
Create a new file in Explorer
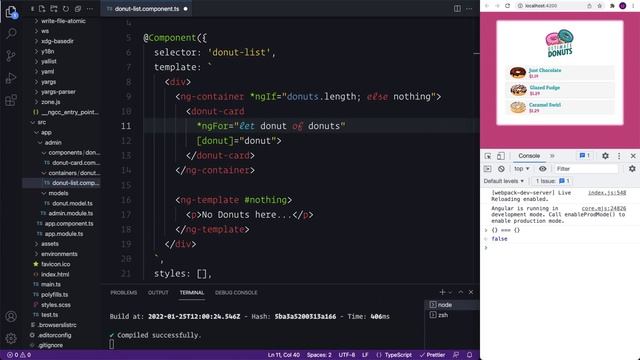[42, 9]
